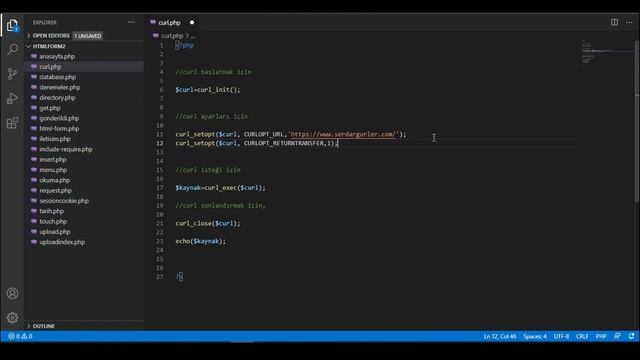The image size is (640, 360).
Task: Open feedback icon in status bar
Action: point(617,336)
